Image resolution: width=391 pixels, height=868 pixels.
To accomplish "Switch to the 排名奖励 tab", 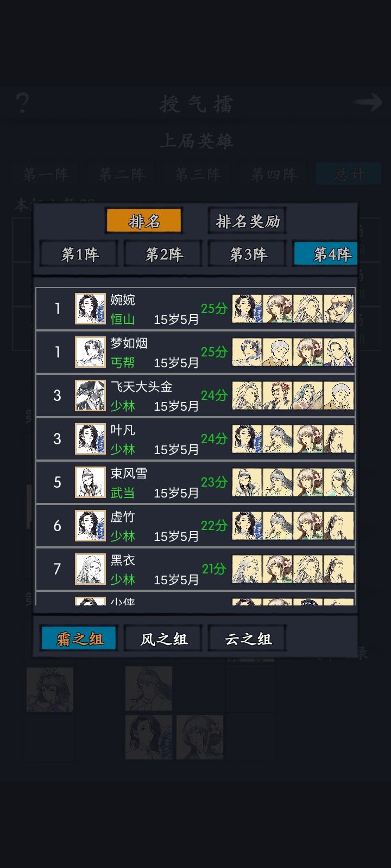I will pos(248,221).
